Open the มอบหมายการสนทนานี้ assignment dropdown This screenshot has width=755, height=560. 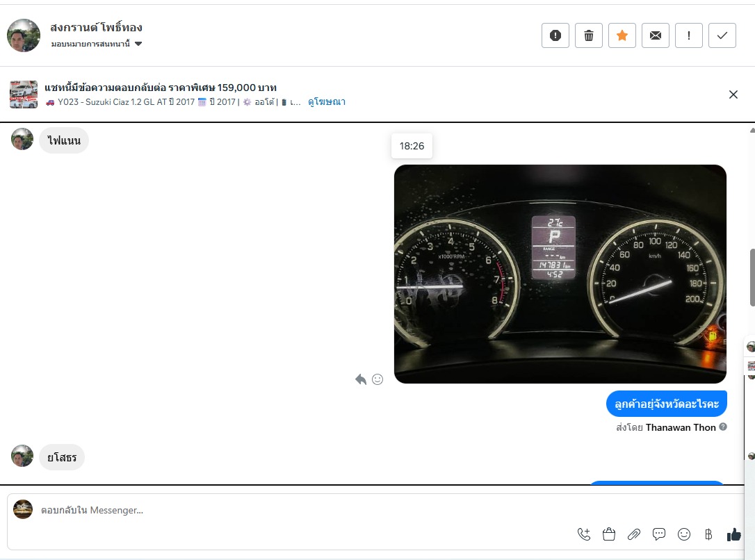[x=97, y=44]
